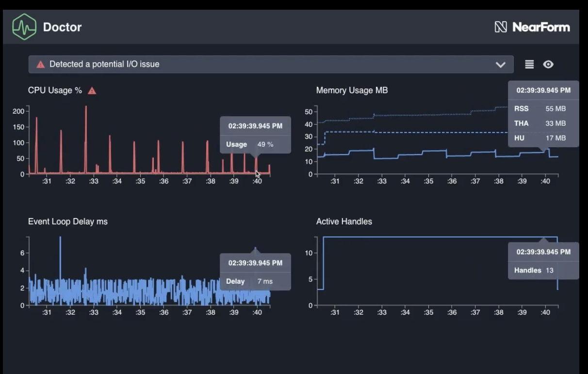Viewport: 588px width, 374px height.
Task: Select the CPU Usage % chart title
Action: pyautogui.click(x=55, y=90)
